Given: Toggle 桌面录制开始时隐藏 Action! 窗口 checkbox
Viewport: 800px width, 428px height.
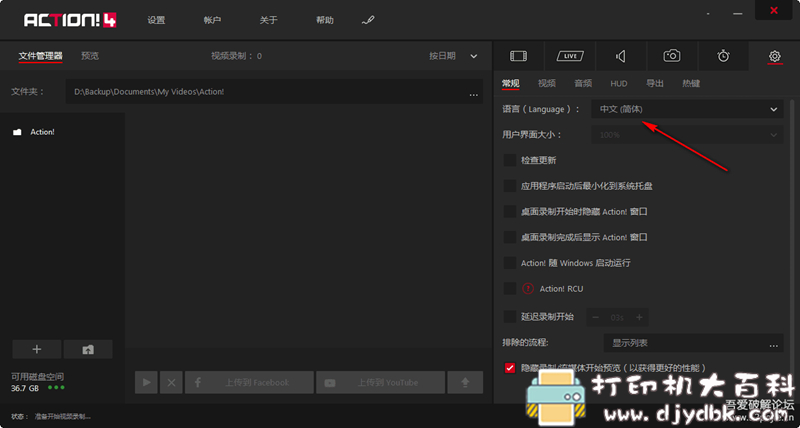Looking at the screenshot, I should click(510, 211).
